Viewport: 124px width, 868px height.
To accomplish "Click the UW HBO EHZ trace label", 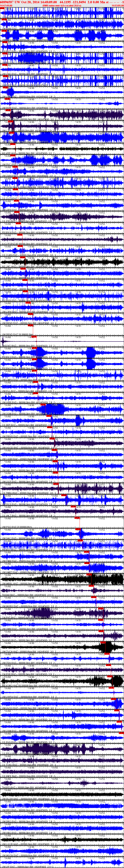I will 29,833.
